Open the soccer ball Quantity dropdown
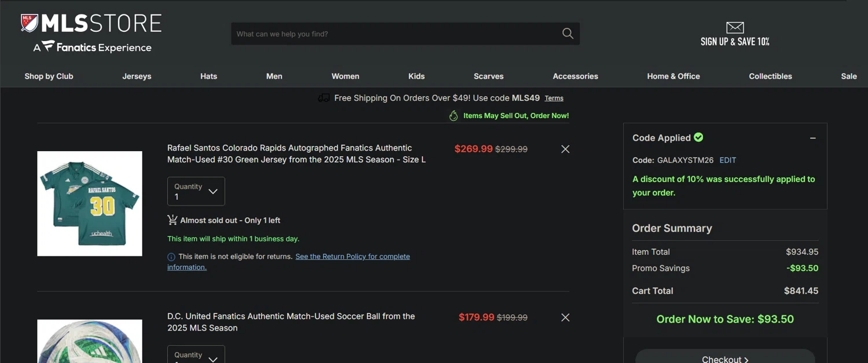 click(x=196, y=354)
